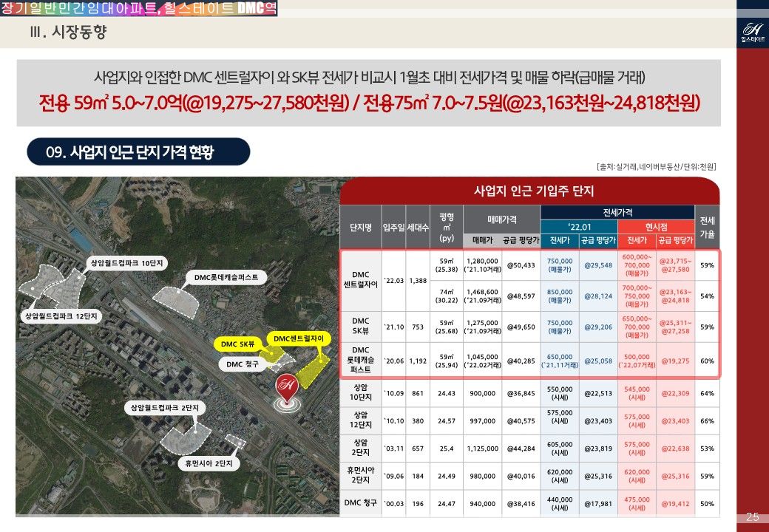
Task: Click the 09. 사업지 인근 단지 가격 현황 heading
Action: (x=138, y=152)
